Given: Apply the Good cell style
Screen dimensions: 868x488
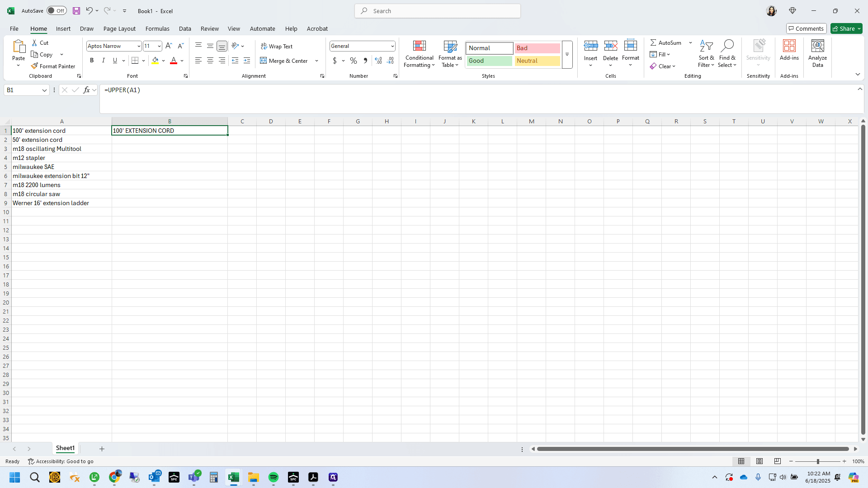Looking at the screenshot, I should point(490,61).
